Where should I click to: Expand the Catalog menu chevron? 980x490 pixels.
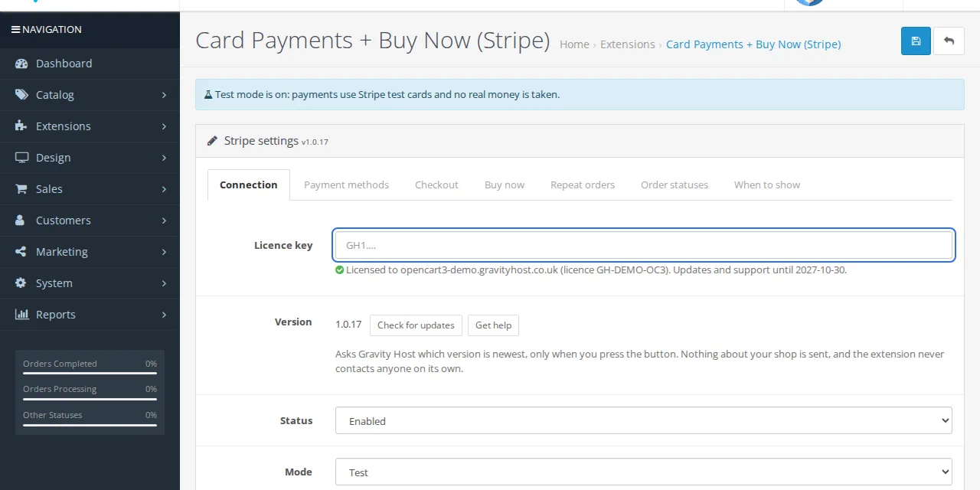(x=164, y=95)
